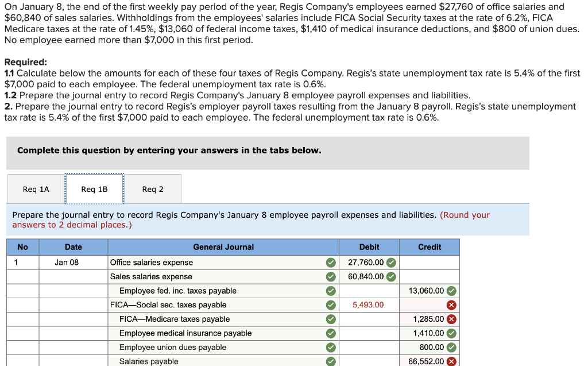Select the Req 1B tab
This screenshot has height=366, width=588.
pyautogui.click(x=94, y=189)
